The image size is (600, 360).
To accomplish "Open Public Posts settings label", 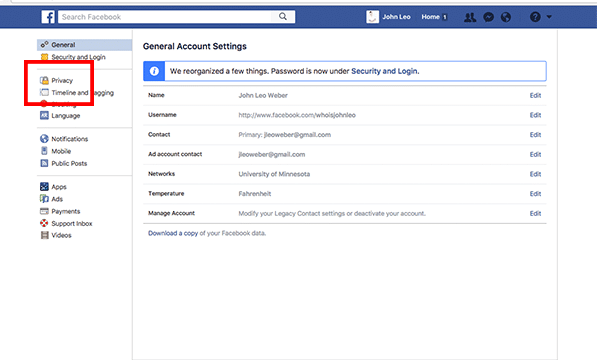I will click(69, 163).
